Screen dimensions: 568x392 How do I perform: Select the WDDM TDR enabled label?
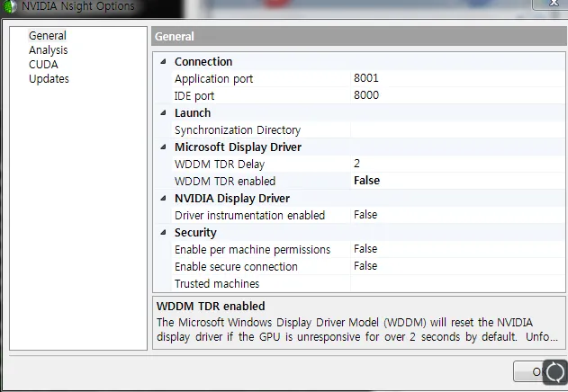click(x=225, y=181)
